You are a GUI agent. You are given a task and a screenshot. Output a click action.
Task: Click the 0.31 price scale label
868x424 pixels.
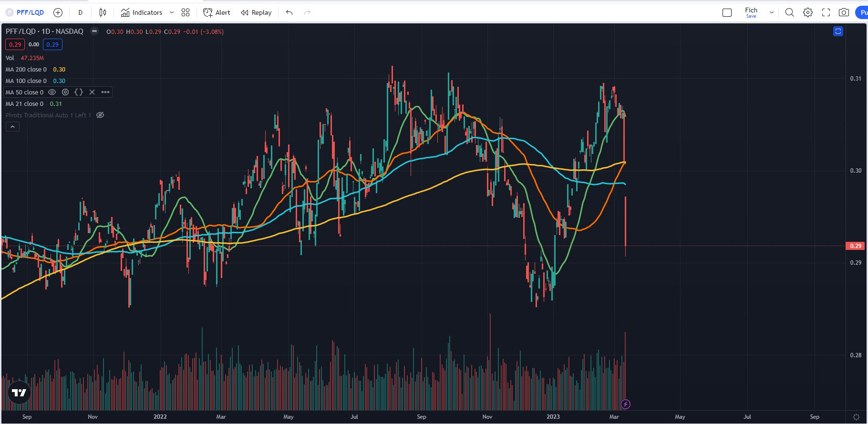[856, 79]
